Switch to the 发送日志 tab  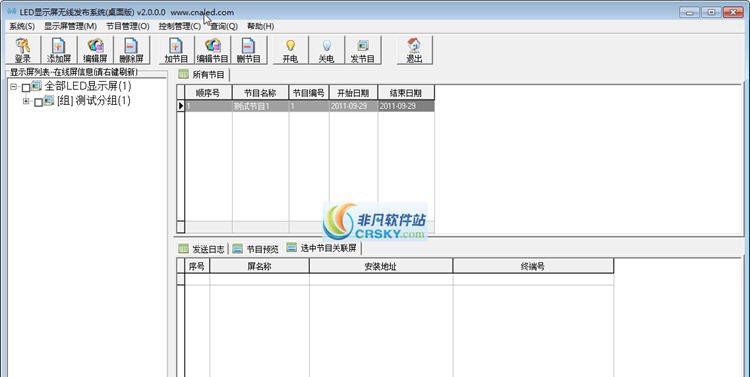(202, 249)
